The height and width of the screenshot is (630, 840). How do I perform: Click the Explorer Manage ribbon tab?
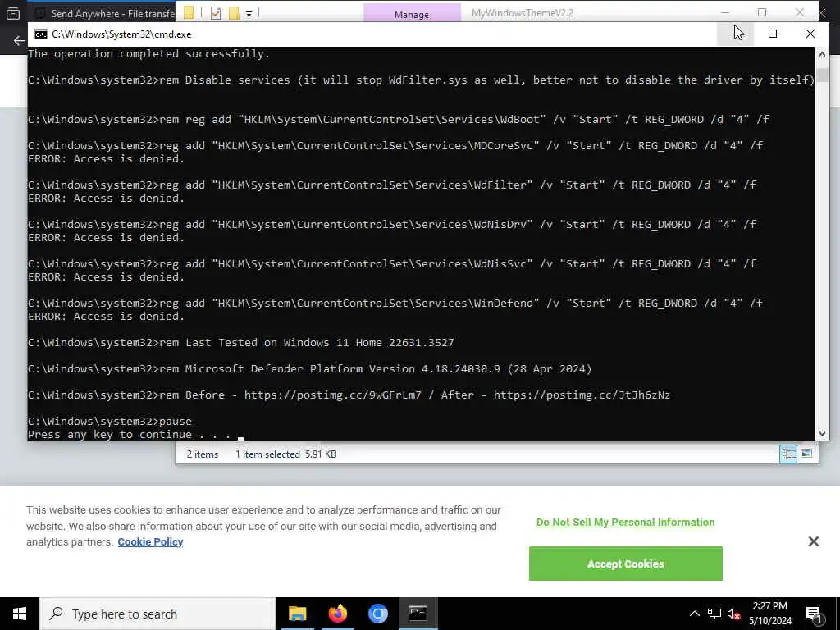pyautogui.click(x=412, y=13)
